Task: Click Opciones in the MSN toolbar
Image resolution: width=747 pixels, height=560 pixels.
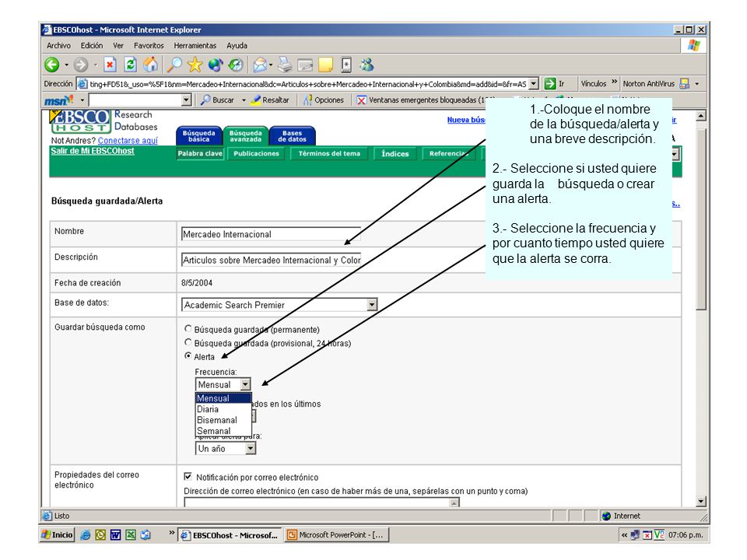Action: tap(324, 100)
